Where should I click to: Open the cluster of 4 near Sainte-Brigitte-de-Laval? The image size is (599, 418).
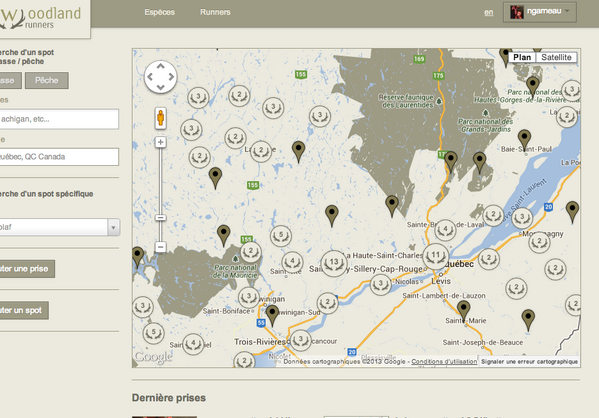[x=445, y=230]
